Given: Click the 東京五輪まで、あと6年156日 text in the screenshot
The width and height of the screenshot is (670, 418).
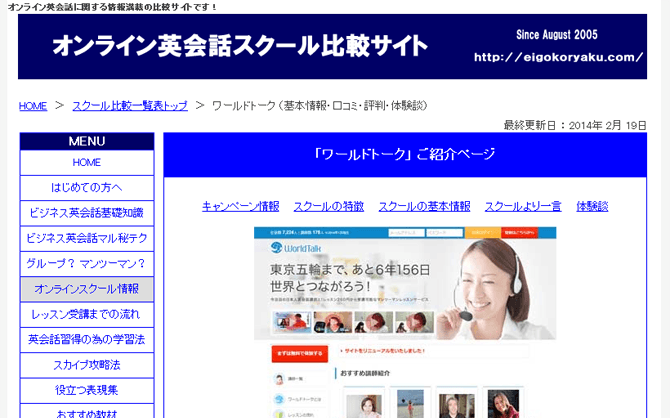Looking at the screenshot, I should pyautogui.click(x=350, y=270).
